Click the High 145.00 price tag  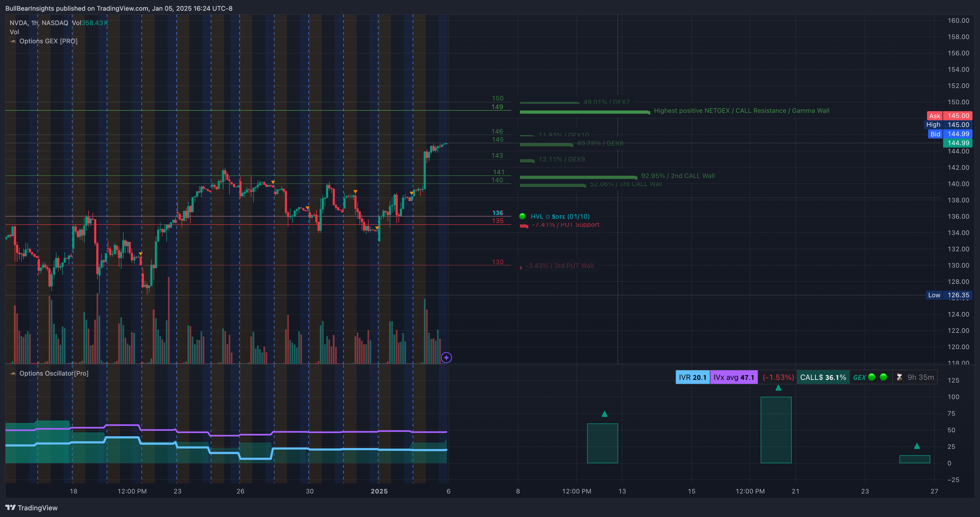pos(948,125)
